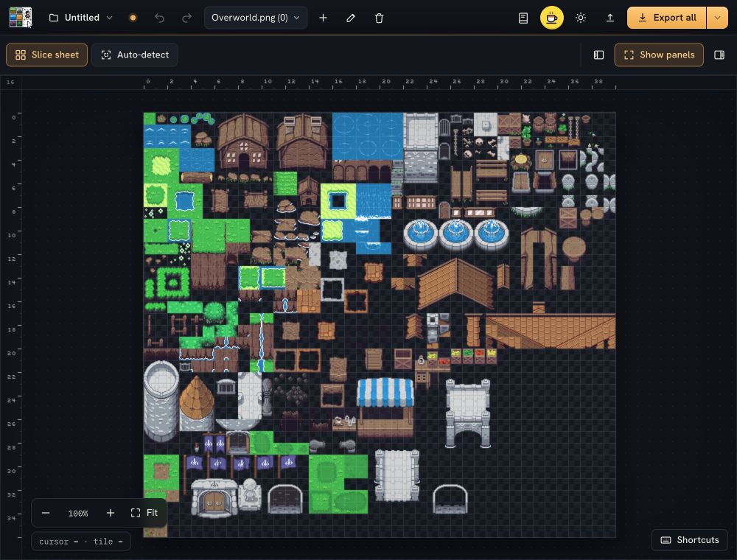Zoom in with plus button
737x560 pixels.
tap(111, 513)
